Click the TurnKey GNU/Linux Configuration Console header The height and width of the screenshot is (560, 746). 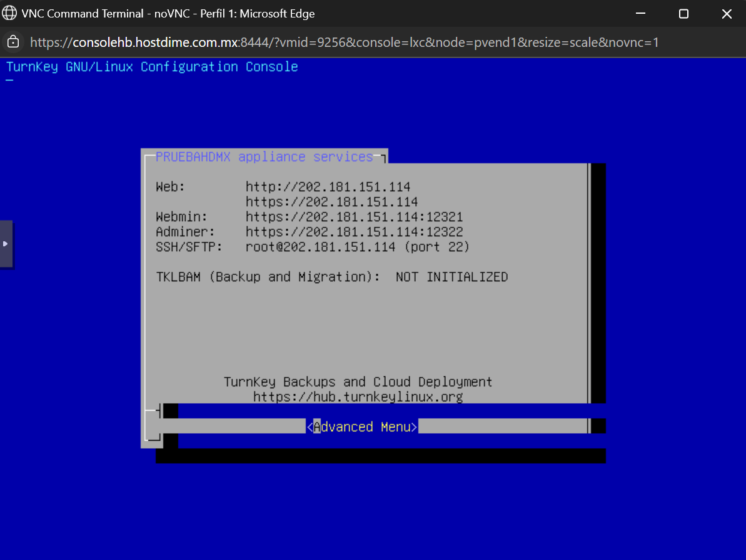152,67
